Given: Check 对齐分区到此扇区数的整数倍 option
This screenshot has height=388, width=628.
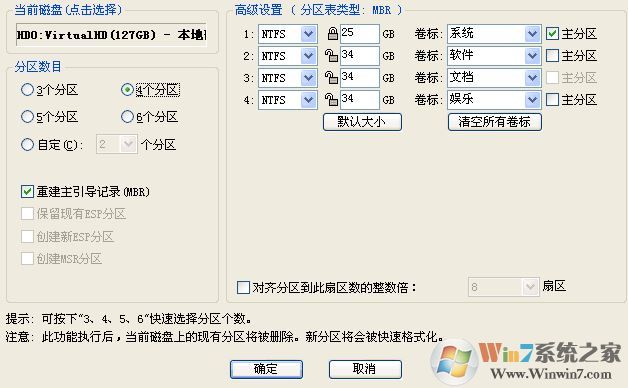Looking at the screenshot, I should pos(243,287).
